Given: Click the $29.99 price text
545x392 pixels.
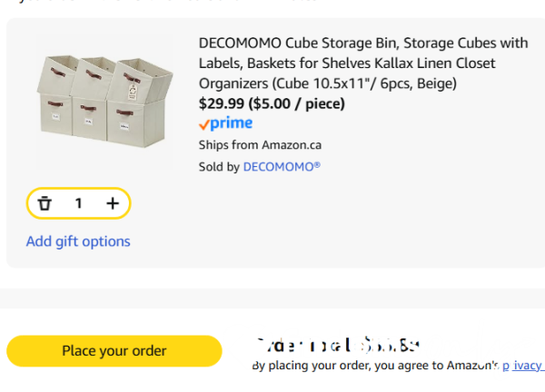Looking at the screenshot, I should click(222, 103).
